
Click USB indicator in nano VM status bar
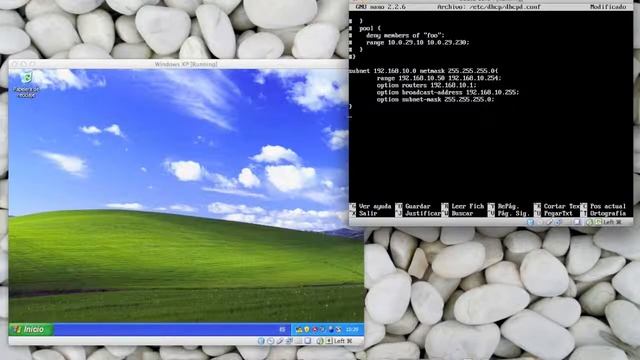[549, 222]
